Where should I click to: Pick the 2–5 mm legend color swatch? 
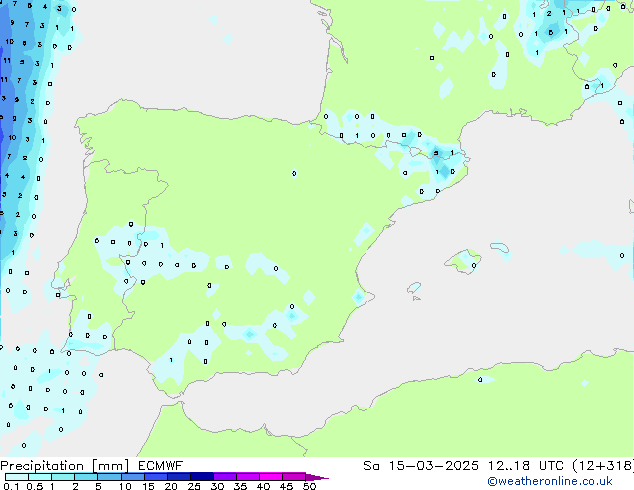pyautogui.click(x=86, y=477)
